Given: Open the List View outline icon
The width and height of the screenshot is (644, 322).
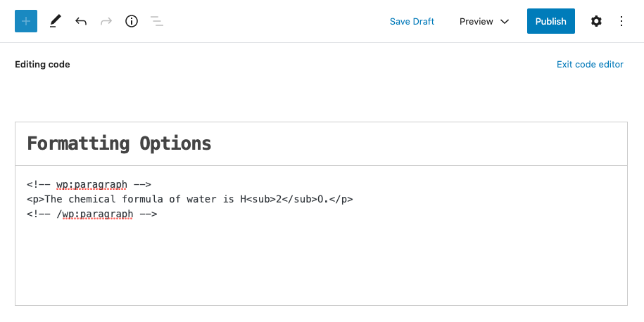Looking at the screenshot, I should 157,22.
